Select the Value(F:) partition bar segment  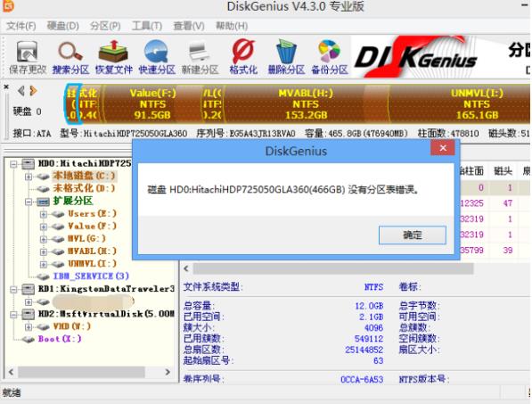[152, 103]
